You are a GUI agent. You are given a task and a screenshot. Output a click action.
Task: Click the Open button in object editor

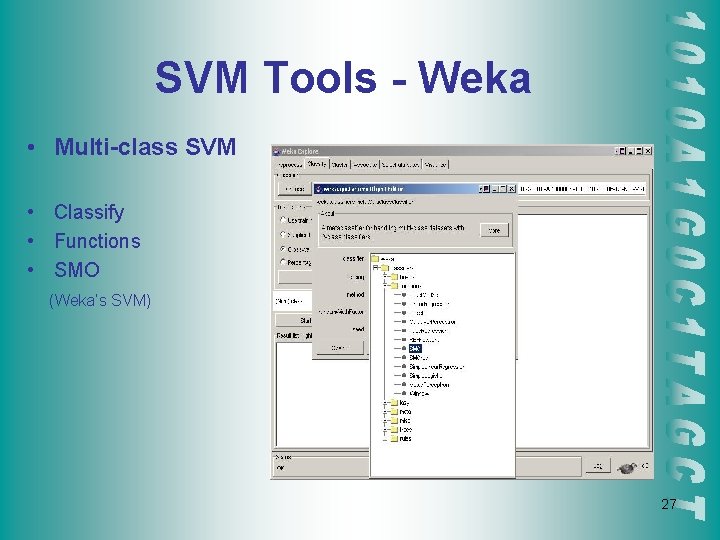340,348
